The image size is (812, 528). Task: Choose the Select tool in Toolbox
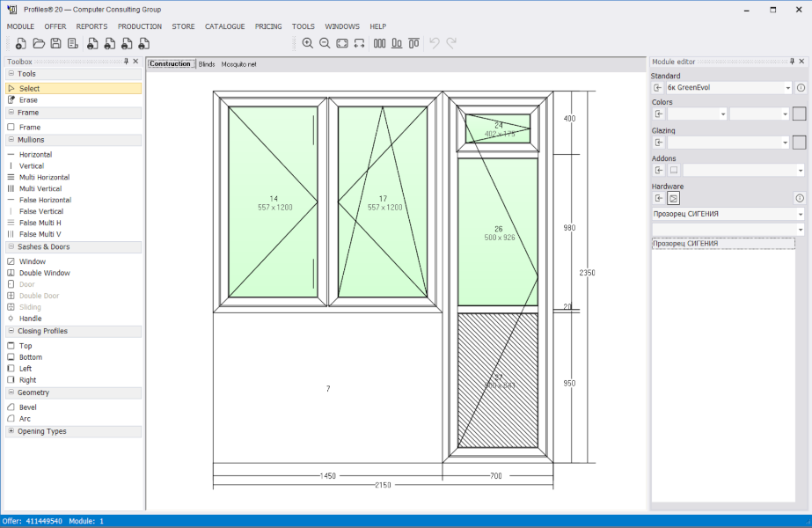point(74,89)
